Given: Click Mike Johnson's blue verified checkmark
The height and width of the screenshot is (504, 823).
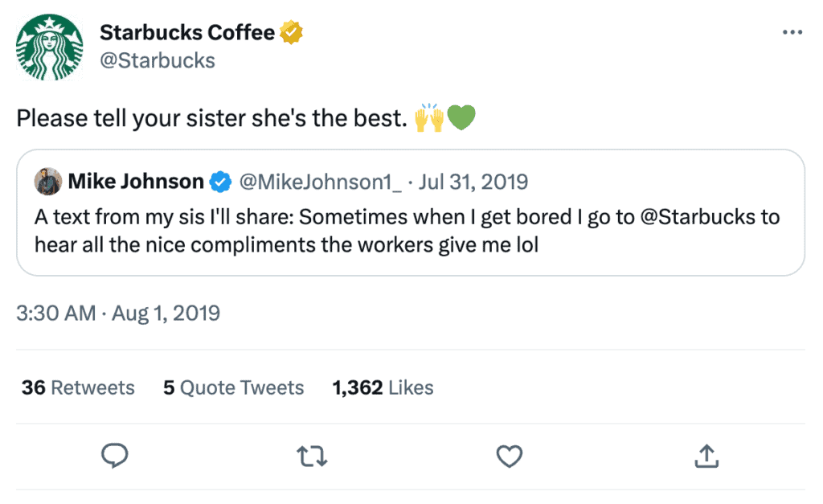Looking at the screenshot, I should click(x=219, y=182).
